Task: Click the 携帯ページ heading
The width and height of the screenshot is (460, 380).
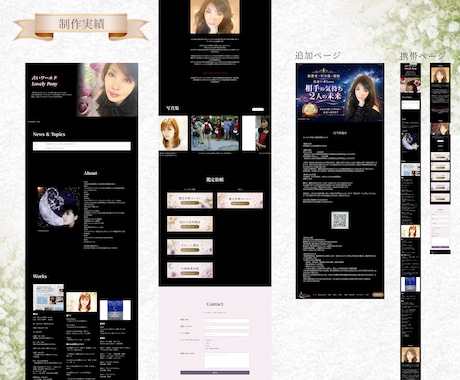Action: (423, 56)
